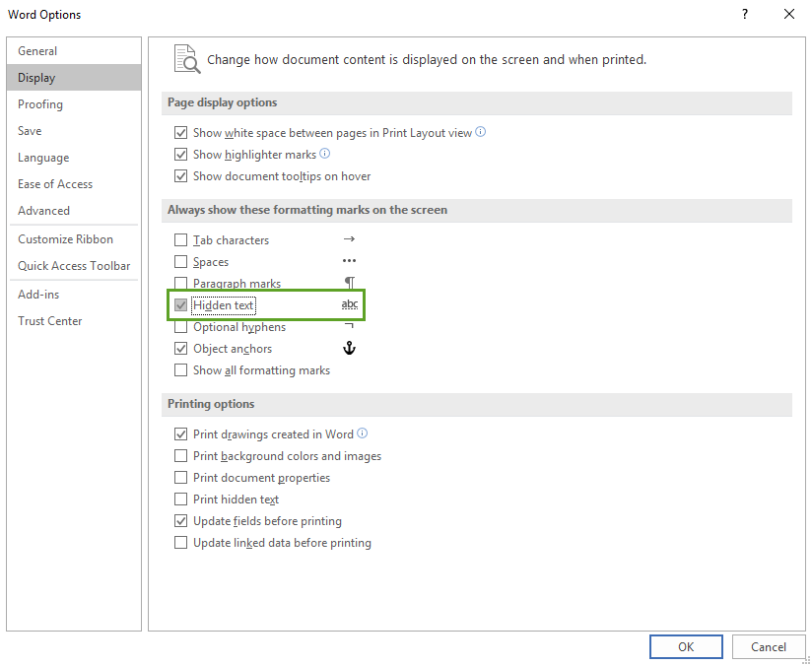Go to Language settings
The width and height of the screenshot is (812, 666).
pos(74,158)
